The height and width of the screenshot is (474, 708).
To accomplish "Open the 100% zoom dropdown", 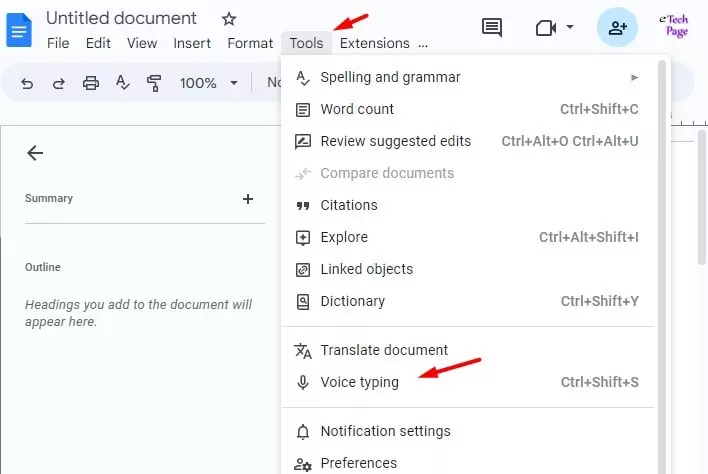I will pos(209,83).
